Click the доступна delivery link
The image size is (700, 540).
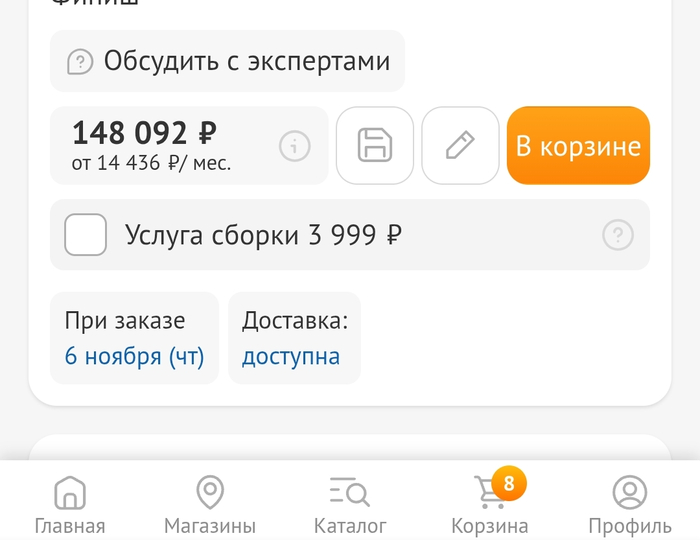pos(291,357)
